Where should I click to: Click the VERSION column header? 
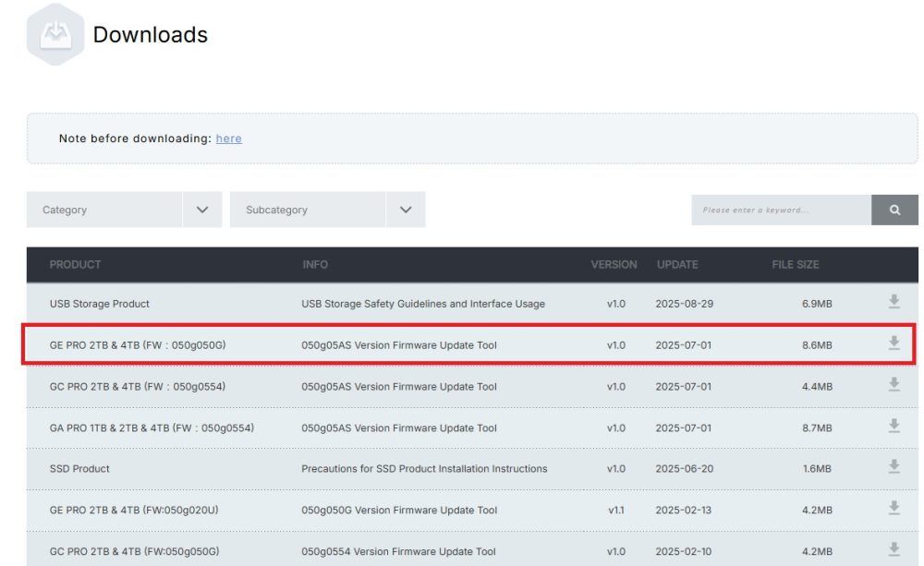[613, 264]
